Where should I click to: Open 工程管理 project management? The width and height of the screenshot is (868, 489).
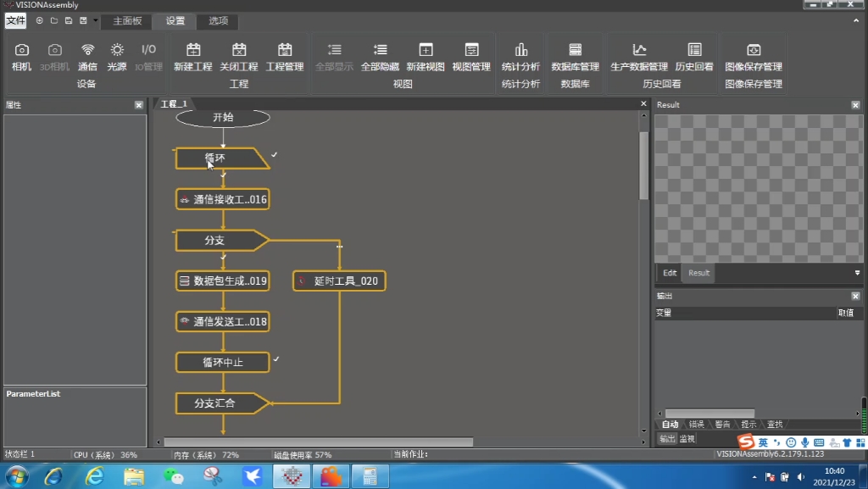click(x=285, y=57)
